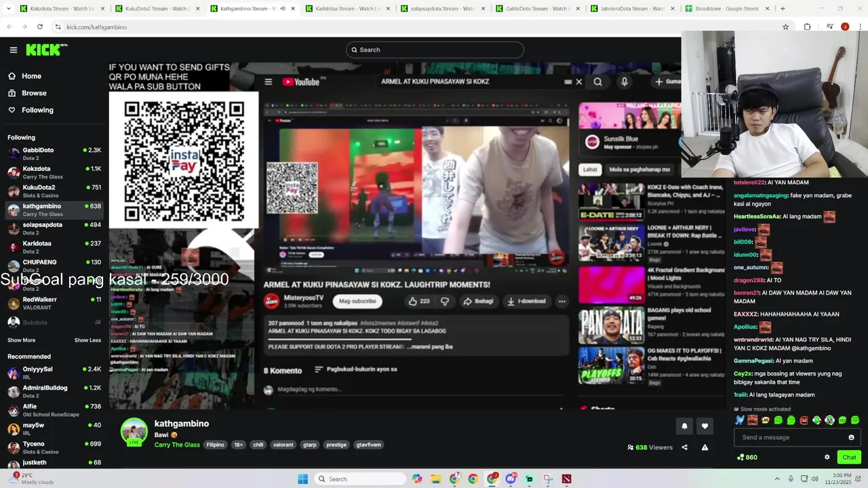Collapse following list with Show Less
868x488 pixels.
[87, 340]
